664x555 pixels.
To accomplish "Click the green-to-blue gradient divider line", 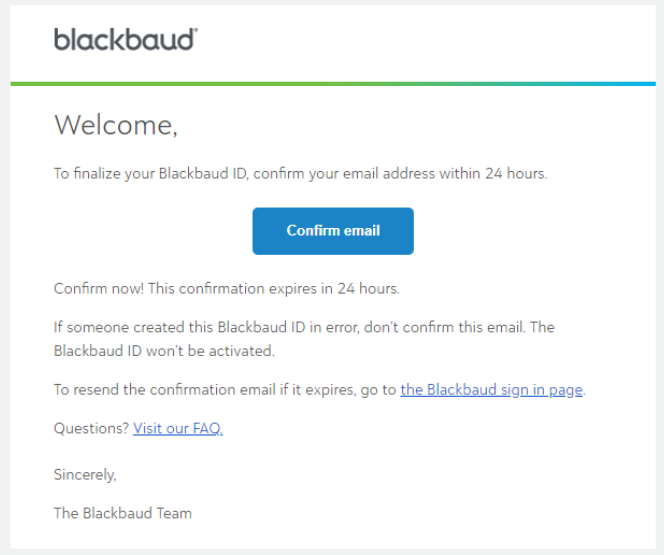I will [x=333, y=84].
